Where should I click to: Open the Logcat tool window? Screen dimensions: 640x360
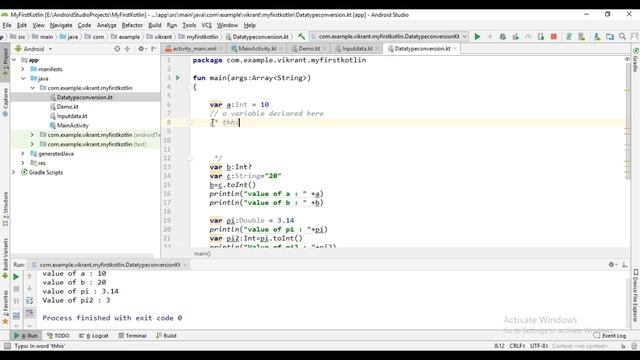pyautogui.click(x=94, y=336)
